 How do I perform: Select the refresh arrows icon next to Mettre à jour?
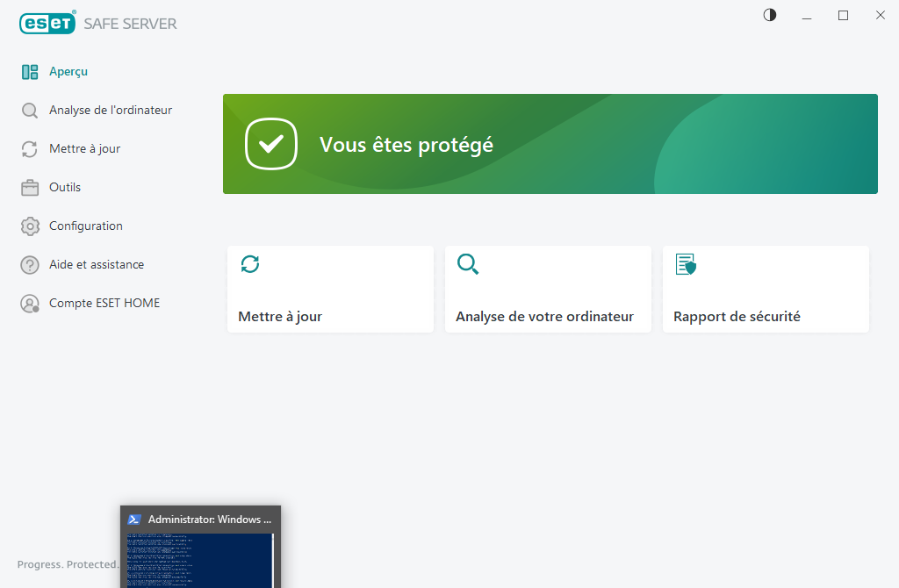pyautogui.click(x=29, y=148)
